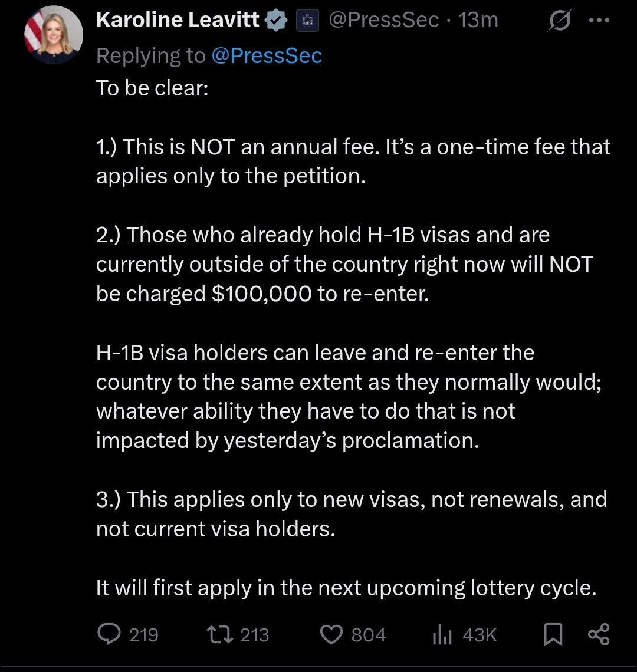Click the share post icon
Image resolution: width=637 pixels, height=672 pixels.
[599, 634]
